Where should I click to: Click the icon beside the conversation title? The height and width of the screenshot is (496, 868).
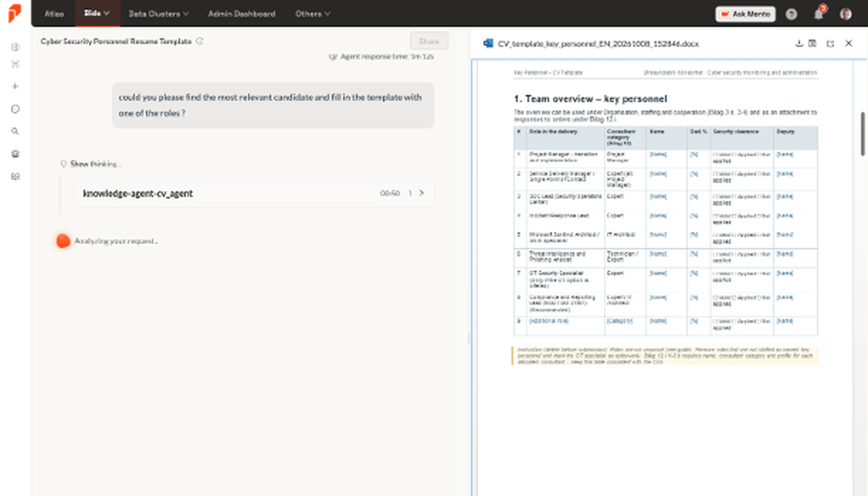199,41
